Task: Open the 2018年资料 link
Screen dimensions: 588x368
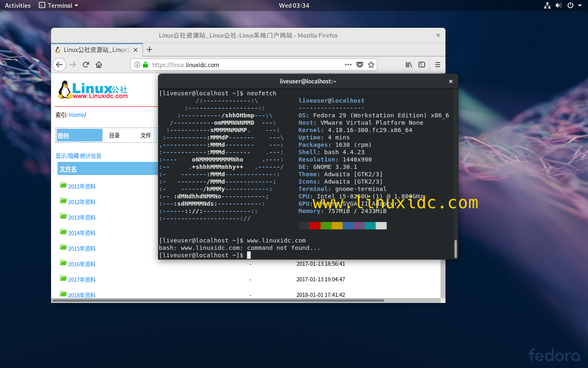Action: point(82,295)
